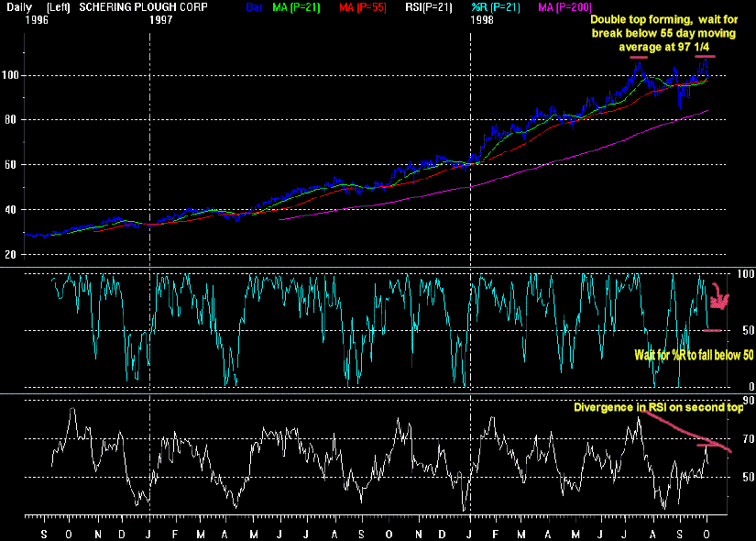Click the '0' label on %R panel axis
Image resolution: width=756 pixels, height=541 pixels.
point(751,387)
